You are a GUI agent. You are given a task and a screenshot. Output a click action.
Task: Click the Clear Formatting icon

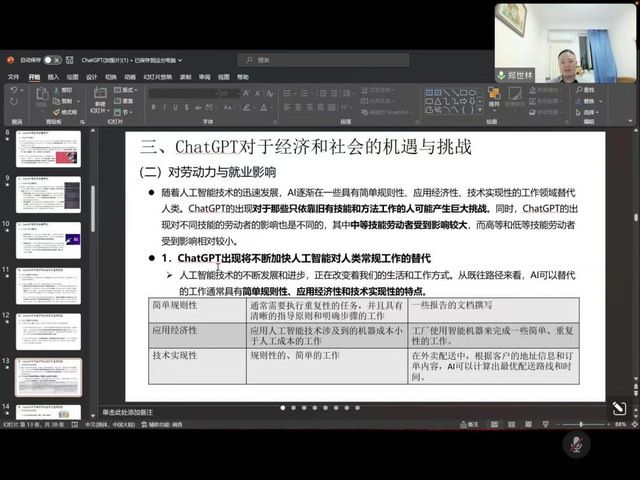pyautogui.click(x=269, y=93)
